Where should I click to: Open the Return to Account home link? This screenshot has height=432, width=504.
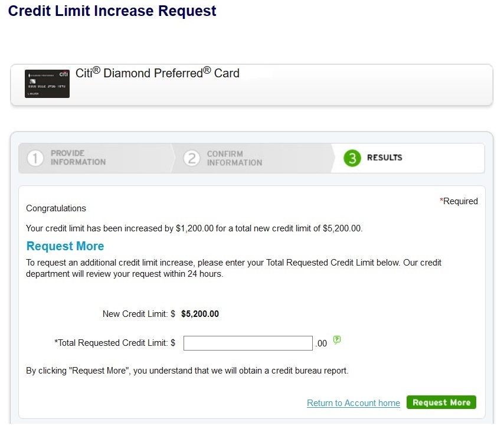coord(354,403)
